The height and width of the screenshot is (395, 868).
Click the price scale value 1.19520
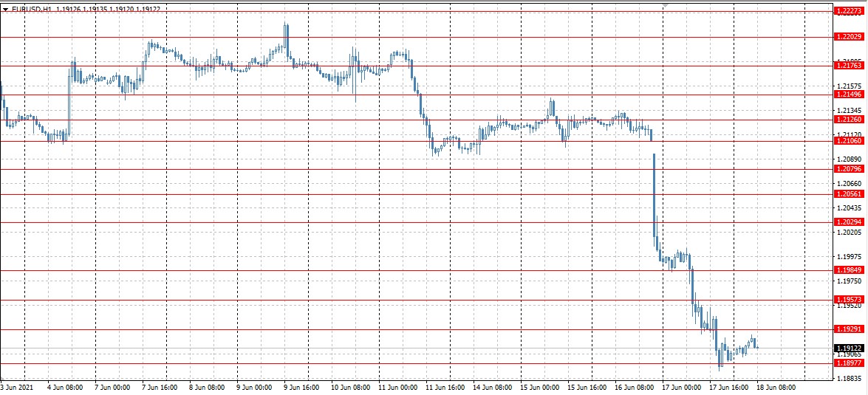tap(850, 306)
